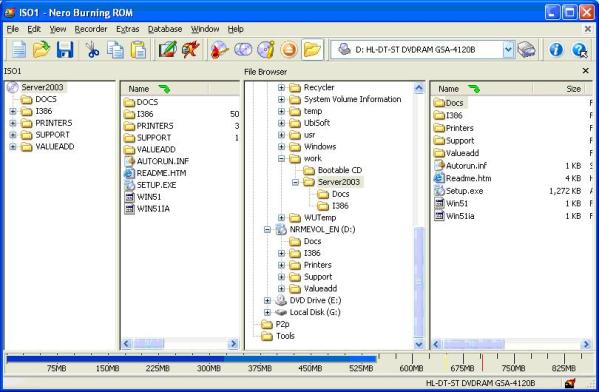Collapse the work folder in File Browser
This screenshot has height=392, width=599.
click(282, 159)
